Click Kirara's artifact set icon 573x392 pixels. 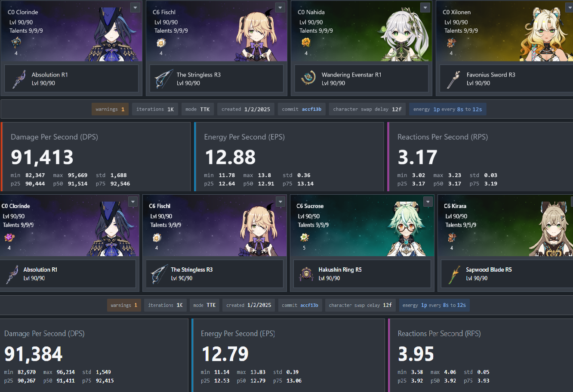pos(452,237)
